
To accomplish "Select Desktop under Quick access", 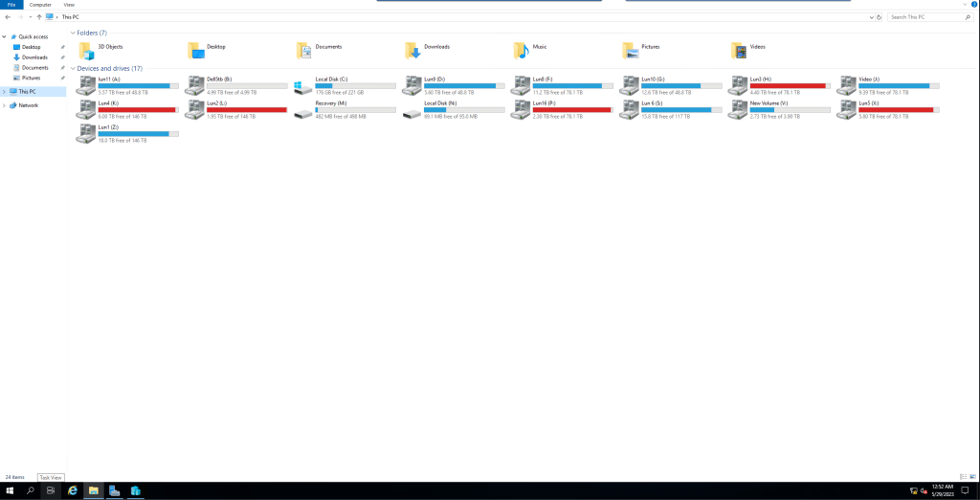I will point(31,47).
